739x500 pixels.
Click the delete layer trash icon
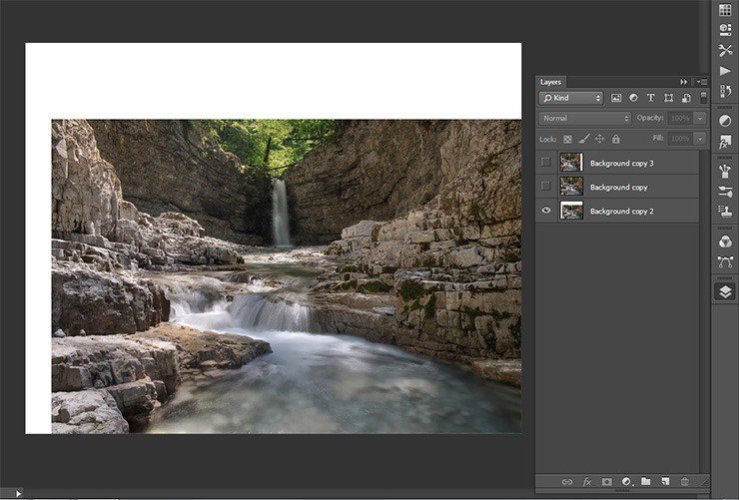pyautogui.click(x=685, y=481)
